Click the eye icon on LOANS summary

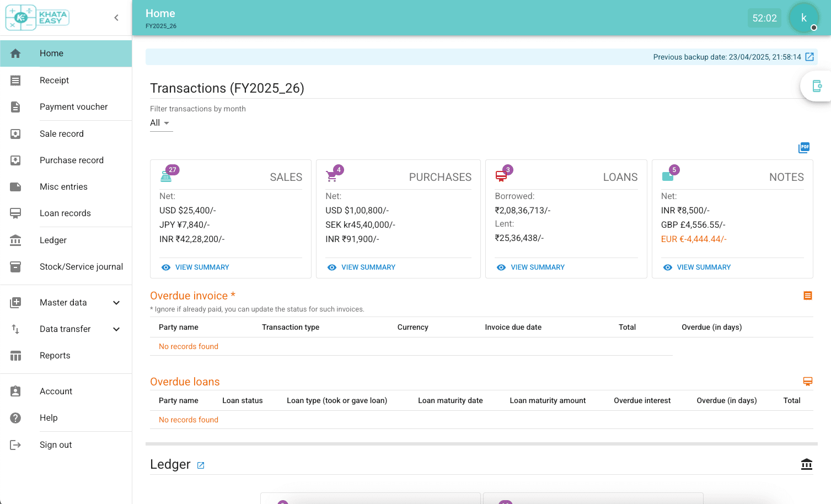501,267
